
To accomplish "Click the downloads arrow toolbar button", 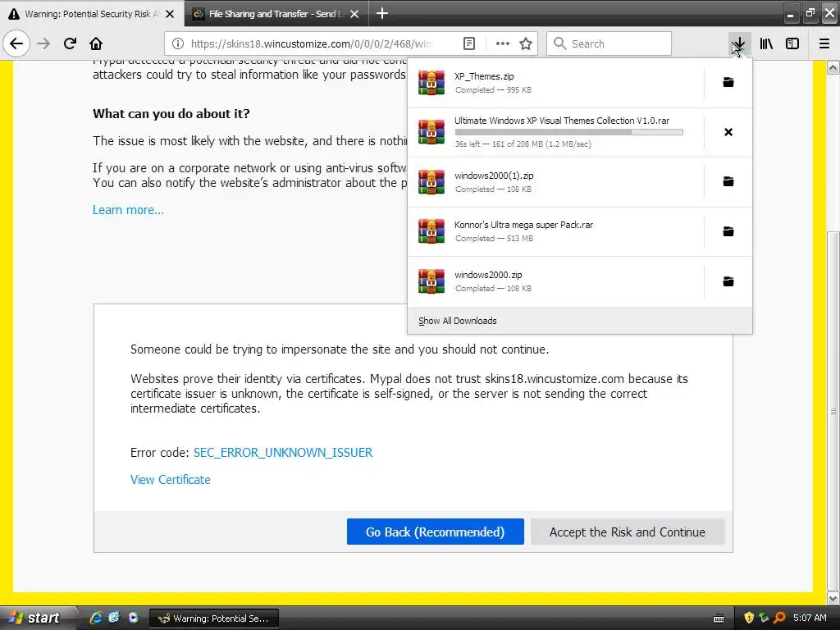I will [739, 43].
